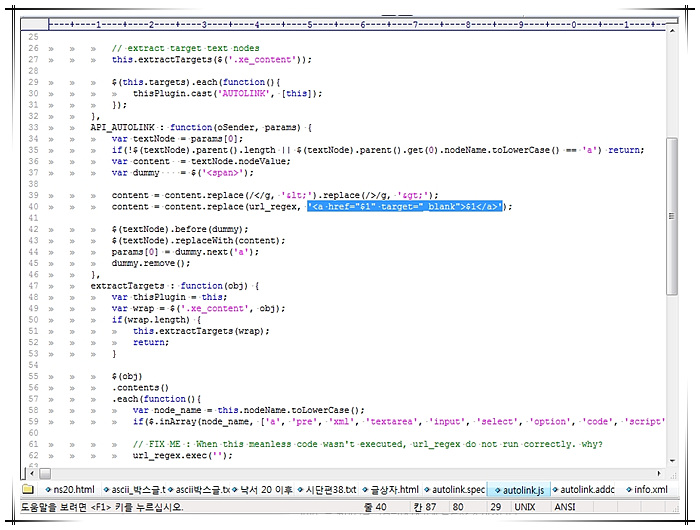
Task: Click the horizontal scrollbar thumb
Action: tap(45, 473)
